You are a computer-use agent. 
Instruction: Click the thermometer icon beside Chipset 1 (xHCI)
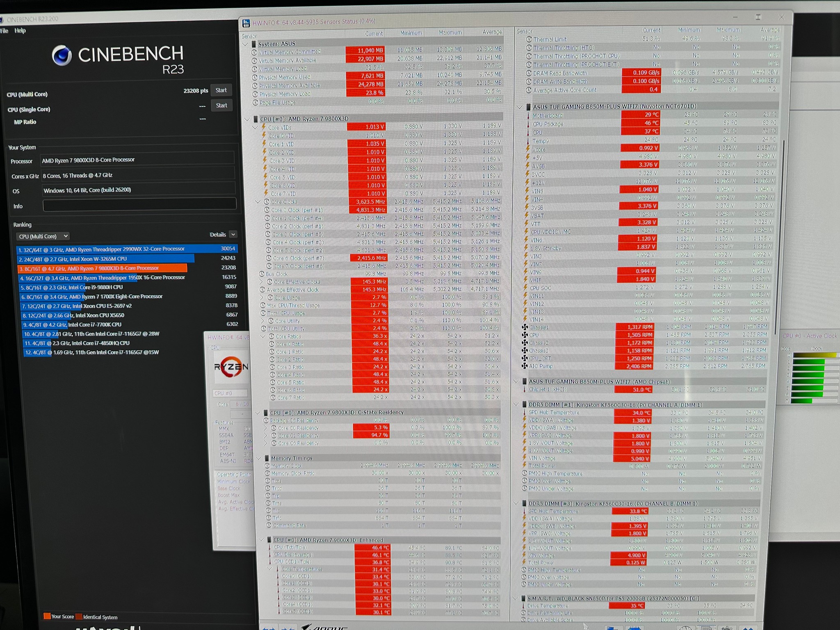click(525, 389)
